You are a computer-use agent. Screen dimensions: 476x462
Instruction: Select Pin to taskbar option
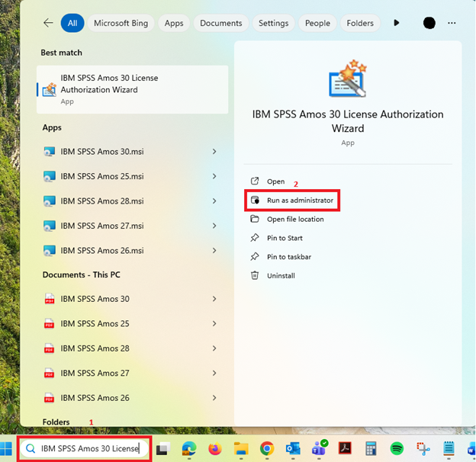[288, 257]
